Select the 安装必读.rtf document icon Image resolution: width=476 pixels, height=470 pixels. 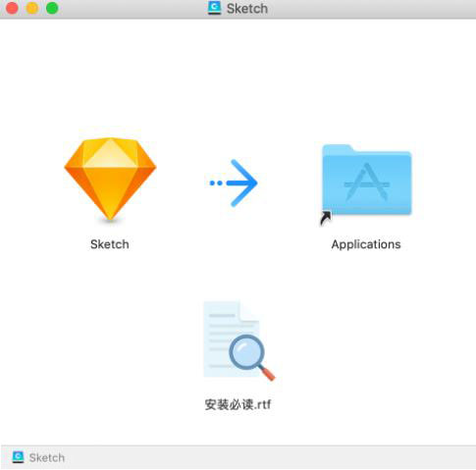click(x=239, y=340)
